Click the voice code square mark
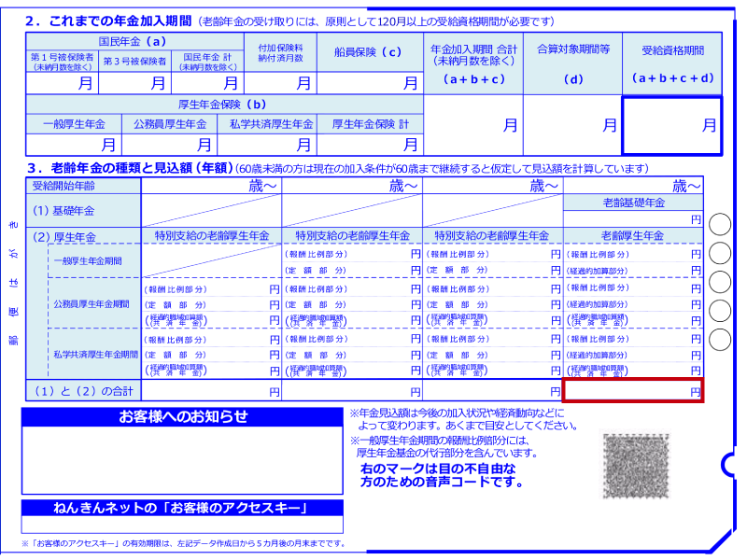 pyautogui.click(x=635, y=463)
